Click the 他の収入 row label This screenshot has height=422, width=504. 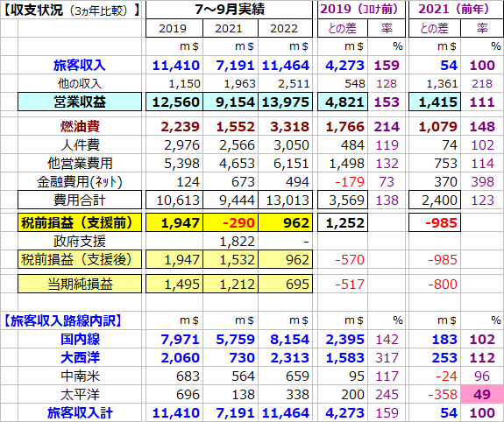pyautogui.click(x=80, y=83)
